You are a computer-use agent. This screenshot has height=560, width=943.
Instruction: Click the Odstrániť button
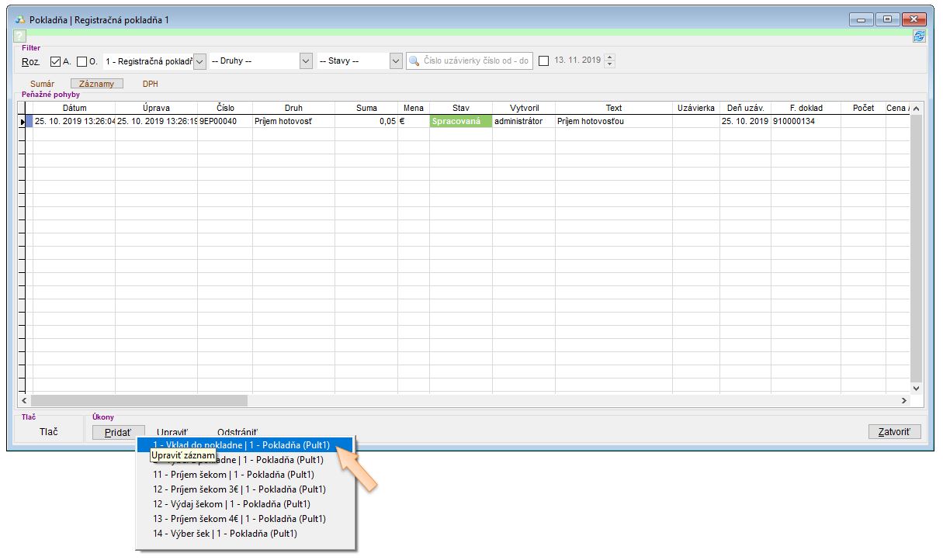click(237, 432)
